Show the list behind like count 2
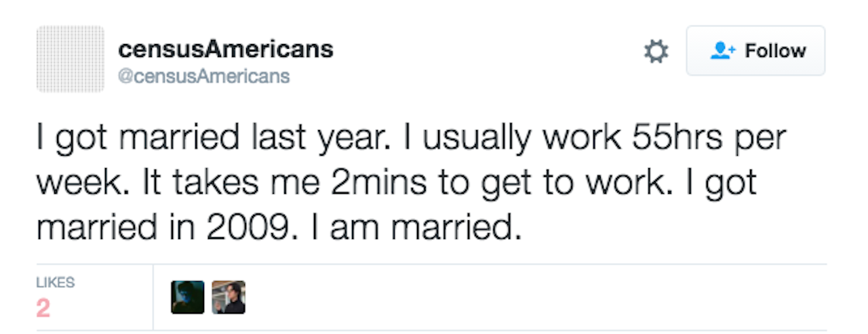The height and width of the screenshot is (334, 868). tap(43, 309)
